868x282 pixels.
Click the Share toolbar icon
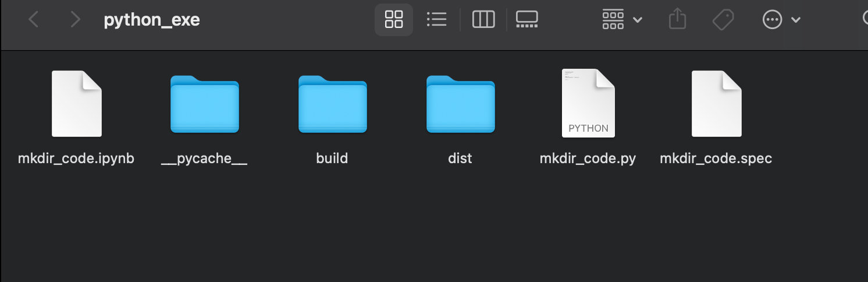(677, 19)
